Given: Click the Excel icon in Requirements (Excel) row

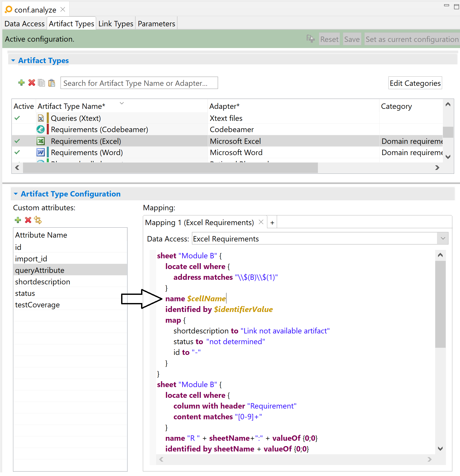Looking at the screenshot, I should pos(41,141).
